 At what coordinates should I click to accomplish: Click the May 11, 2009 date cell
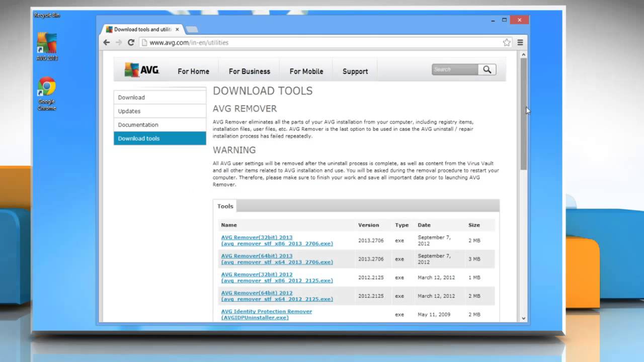[x=434, y=315]
